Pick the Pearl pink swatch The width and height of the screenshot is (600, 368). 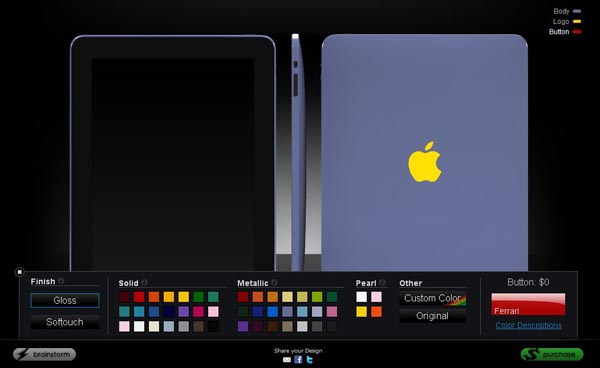click(x=377, y=297)
